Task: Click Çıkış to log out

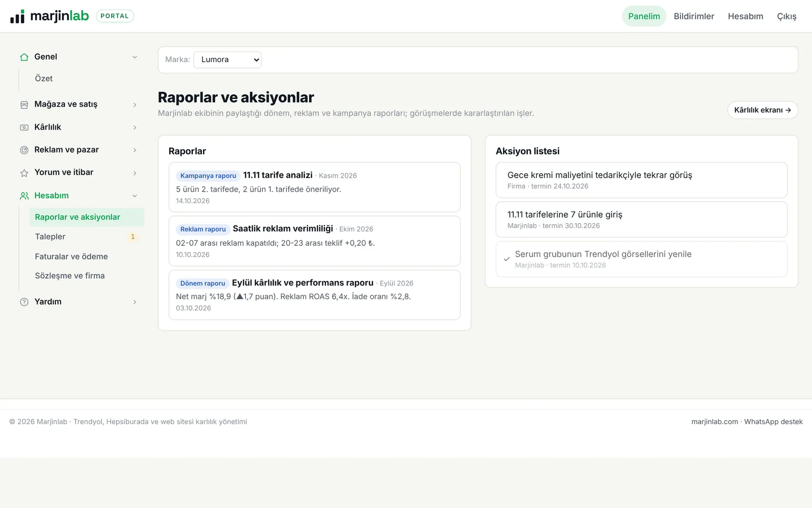Action: [787, 16]
